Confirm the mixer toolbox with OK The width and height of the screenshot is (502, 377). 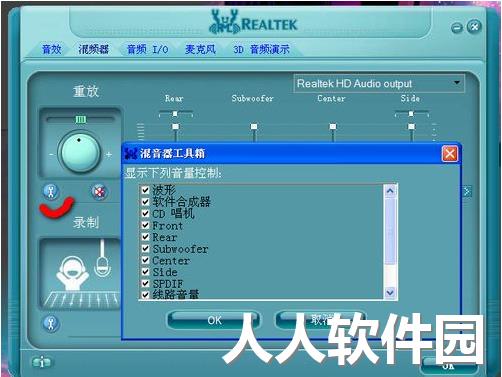214,320
